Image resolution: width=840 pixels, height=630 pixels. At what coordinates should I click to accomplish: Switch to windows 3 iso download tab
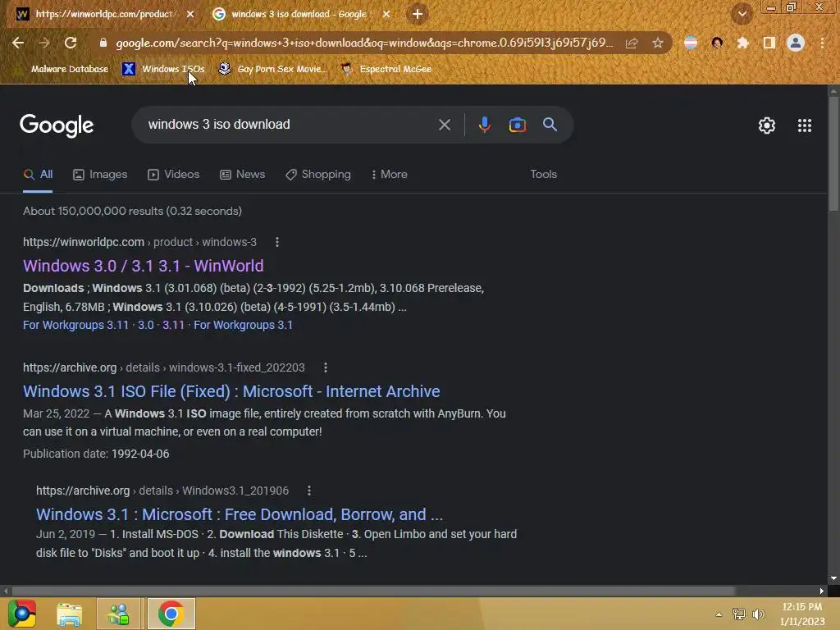299,14
